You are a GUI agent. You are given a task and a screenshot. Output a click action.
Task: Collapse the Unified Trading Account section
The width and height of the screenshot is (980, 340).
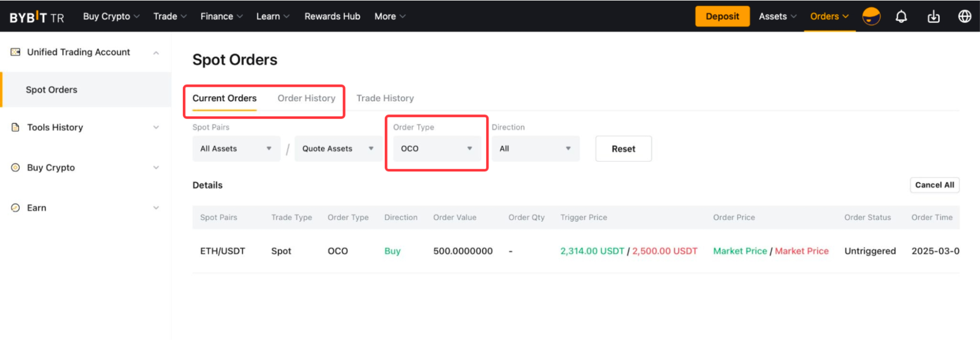[x=156, y=52]
